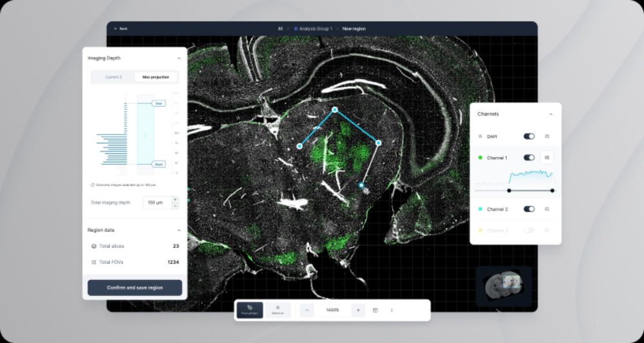Toggle the DAPI channel off
Image resolution: width=644 pixels, height=343 pixels.
click(x=529, y=136)
